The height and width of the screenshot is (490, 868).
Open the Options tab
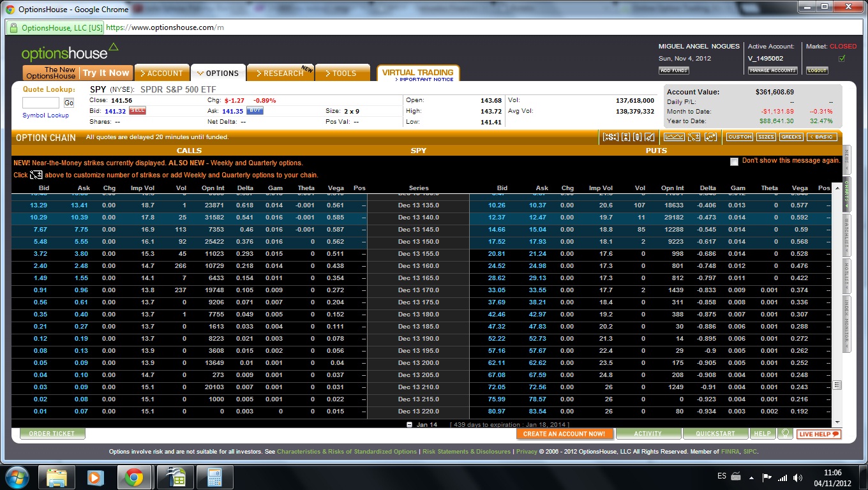point(218,73)
